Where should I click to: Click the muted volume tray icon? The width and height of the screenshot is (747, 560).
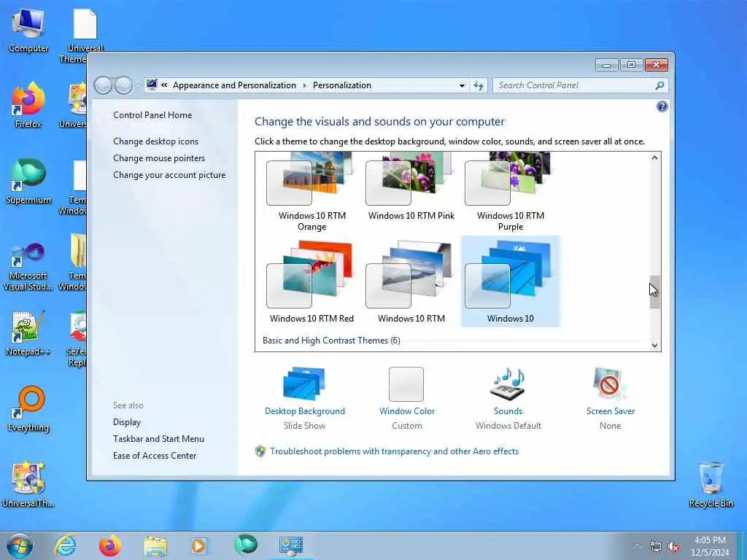(673, 547)
